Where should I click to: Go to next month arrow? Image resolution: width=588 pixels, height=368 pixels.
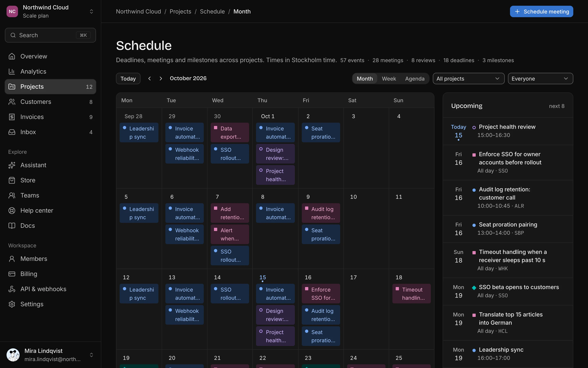coord(161,78)
